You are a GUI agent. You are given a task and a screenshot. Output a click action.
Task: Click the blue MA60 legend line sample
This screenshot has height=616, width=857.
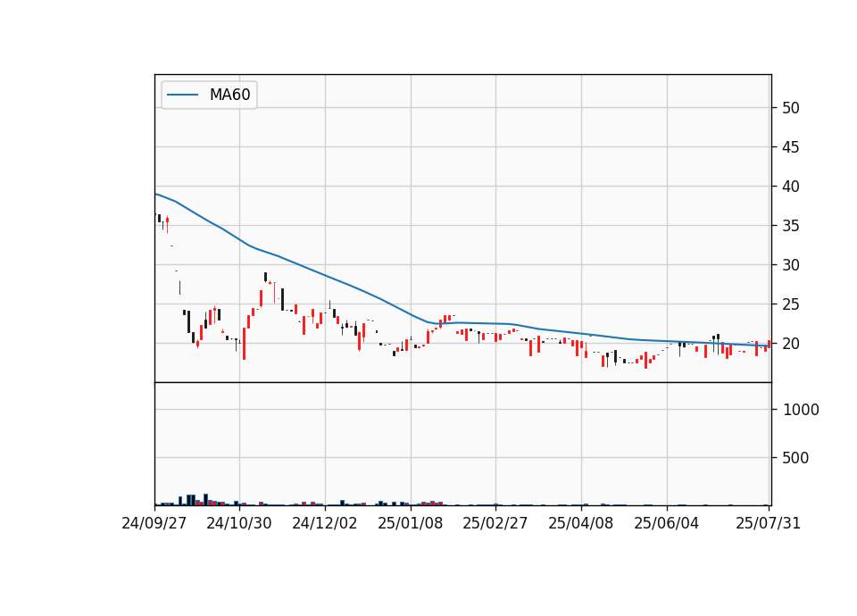(182, 95)
